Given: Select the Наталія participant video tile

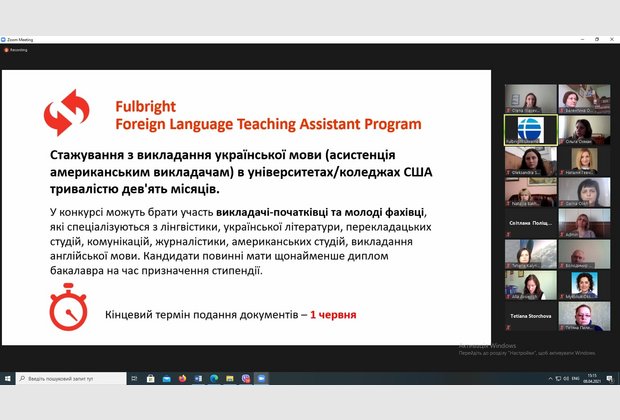Looking at the screenshot, I should point(584,161).
